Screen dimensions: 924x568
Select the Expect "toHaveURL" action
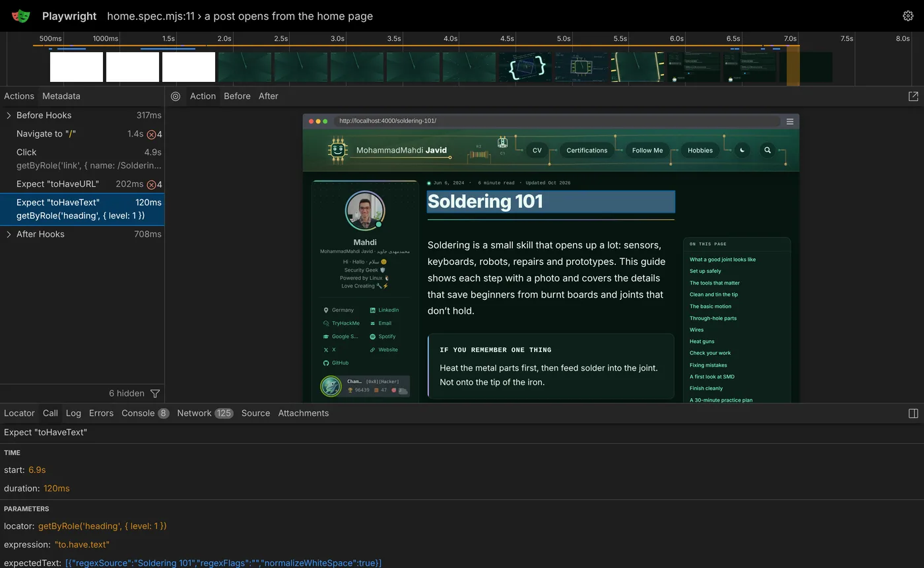pyautogui.click(x=82, y=184)
